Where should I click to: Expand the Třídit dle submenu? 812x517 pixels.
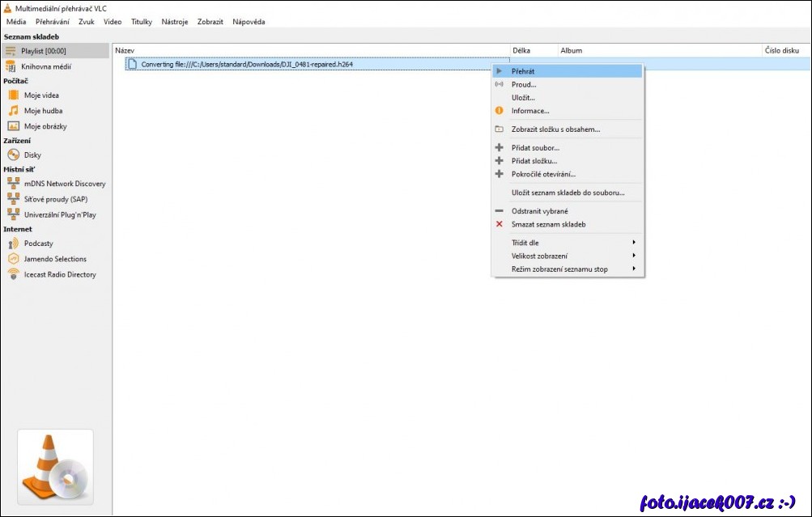(x=568, y=243)
